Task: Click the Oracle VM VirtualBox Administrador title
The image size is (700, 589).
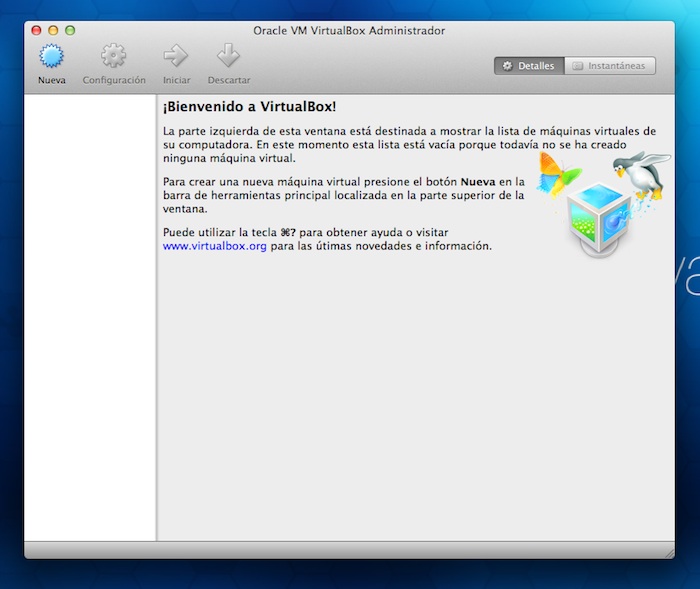Action: pyautogui.click(x=349, y=30)
